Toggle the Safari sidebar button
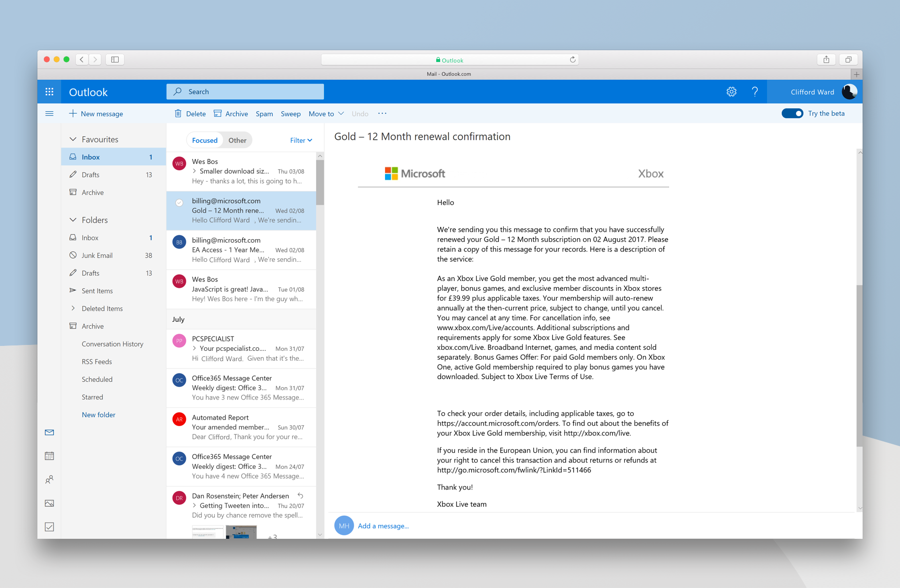Screen dimensions: 900x588 (115, 60)
